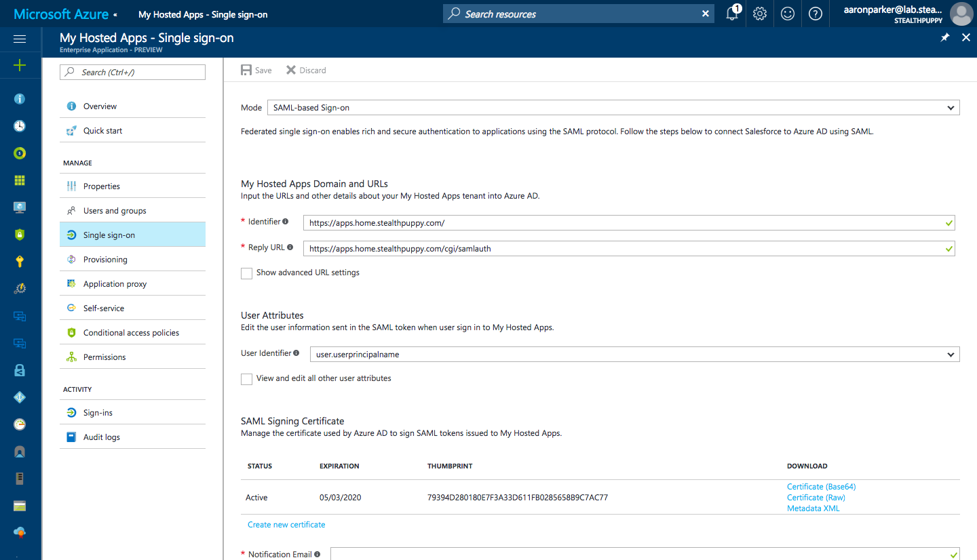Enable Show advanced URL settings checkbox
Image resolution: width=977 pixels, height=560 pixels.
tap(246, 273)
